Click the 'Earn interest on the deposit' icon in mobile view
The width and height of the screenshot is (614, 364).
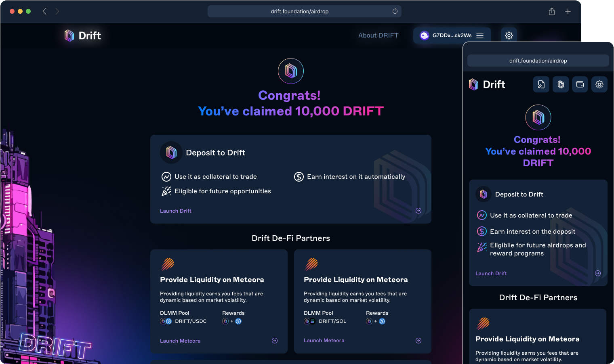482,231
